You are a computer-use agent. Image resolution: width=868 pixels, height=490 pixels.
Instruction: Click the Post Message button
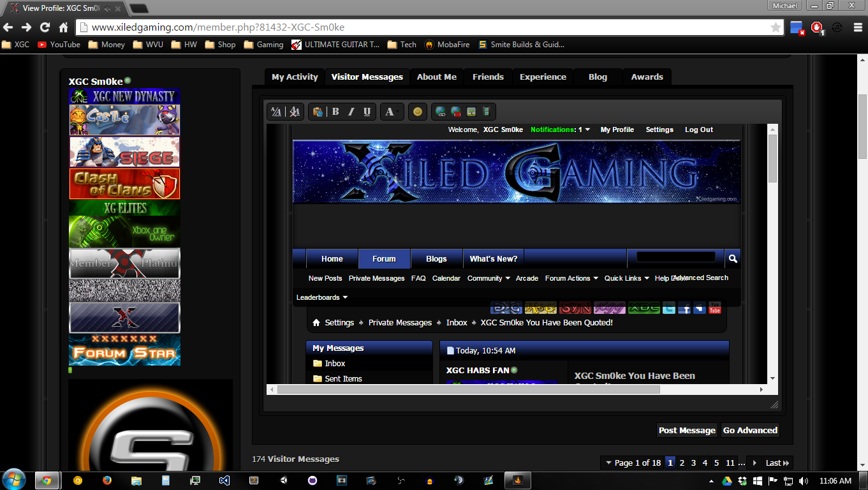pos(687,430)
